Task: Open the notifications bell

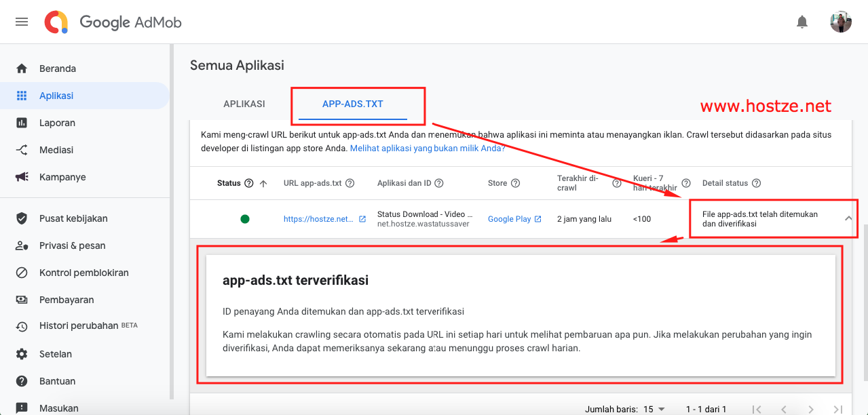Action: coord(802,22)
